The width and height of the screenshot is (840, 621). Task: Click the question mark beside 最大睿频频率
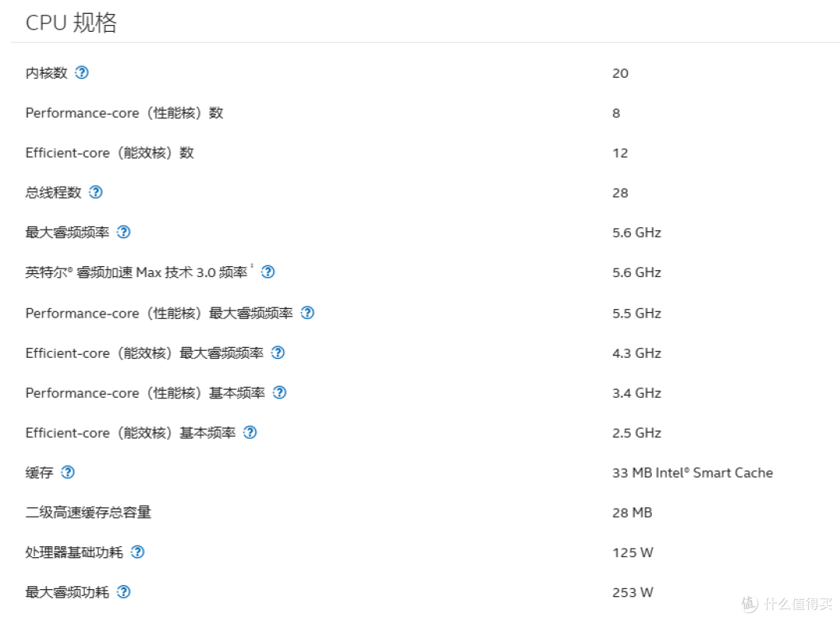click(124, 232)
